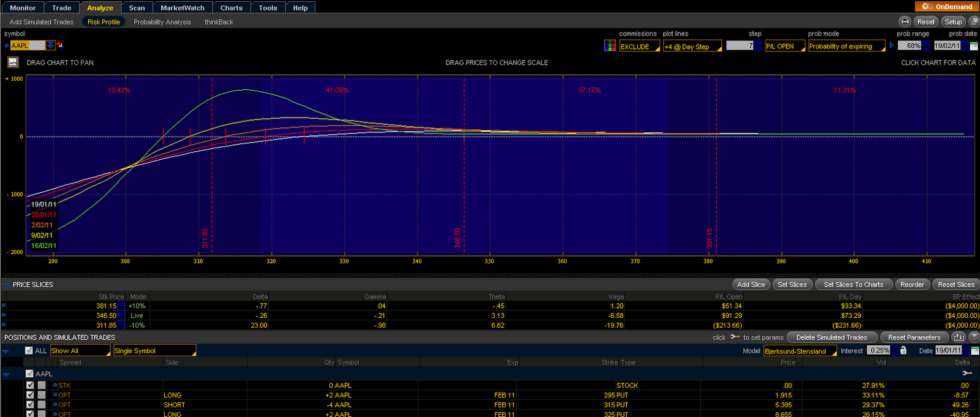Adjust the prob range 68% stepper

click(926, 45)
